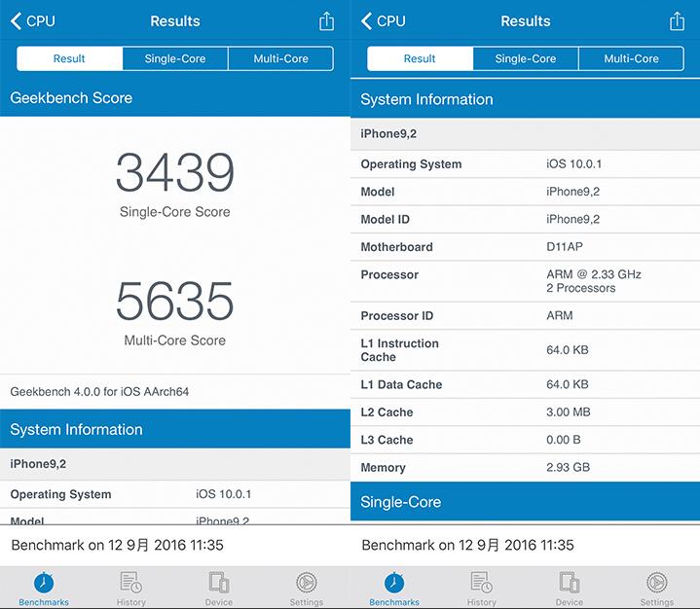This screenshot has height=609, width=700.
Task: Tap Operating System row in left screen
Action: tap(175, 494)
